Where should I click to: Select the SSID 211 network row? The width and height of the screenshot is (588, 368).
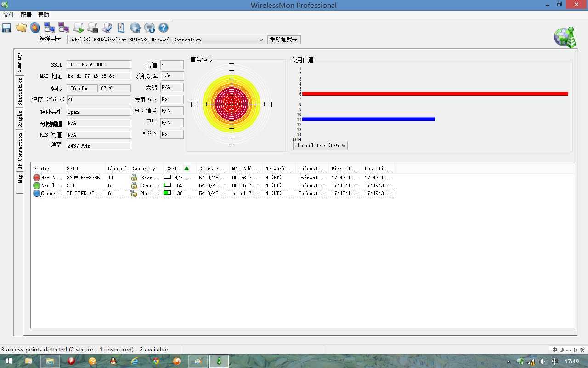click(x=213, y=185)
